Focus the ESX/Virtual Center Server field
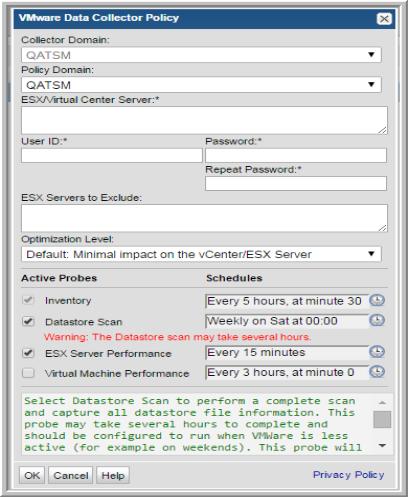Screen dimensions: 408x497 [204, 120]
